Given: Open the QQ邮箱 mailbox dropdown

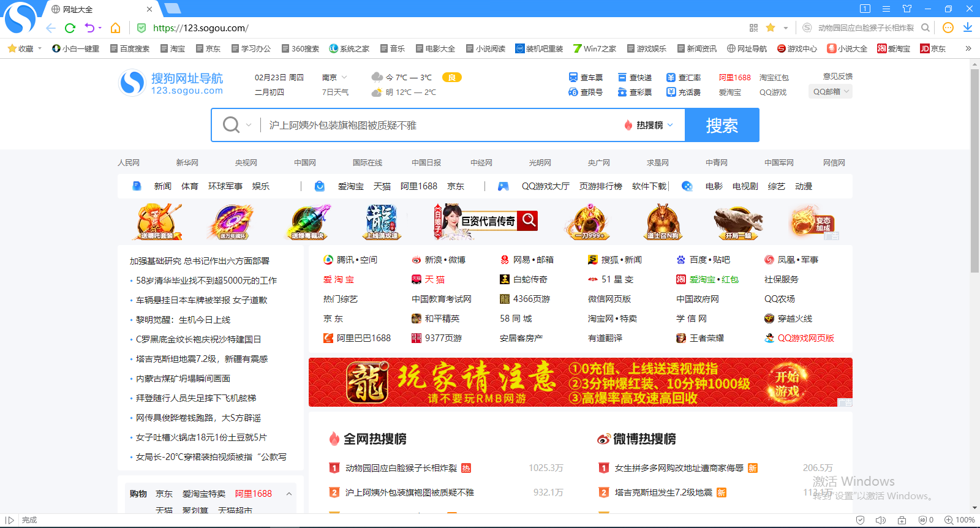Looking at the screenshot, I should tap(831, 92).
